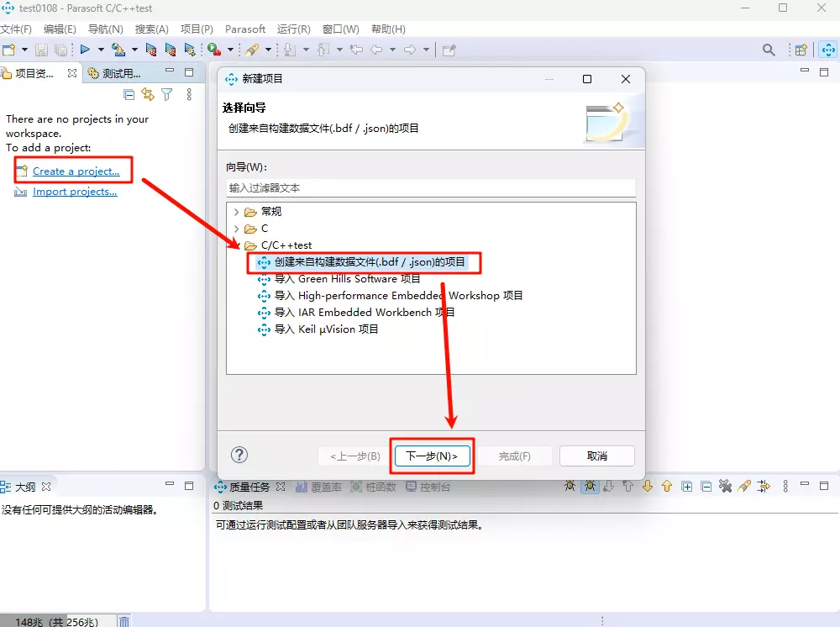Image resolution: width=840 pixels, height=627 pixels.
Task: Collapse the C/C++test folder node
Action: click(x=236, y=245)
